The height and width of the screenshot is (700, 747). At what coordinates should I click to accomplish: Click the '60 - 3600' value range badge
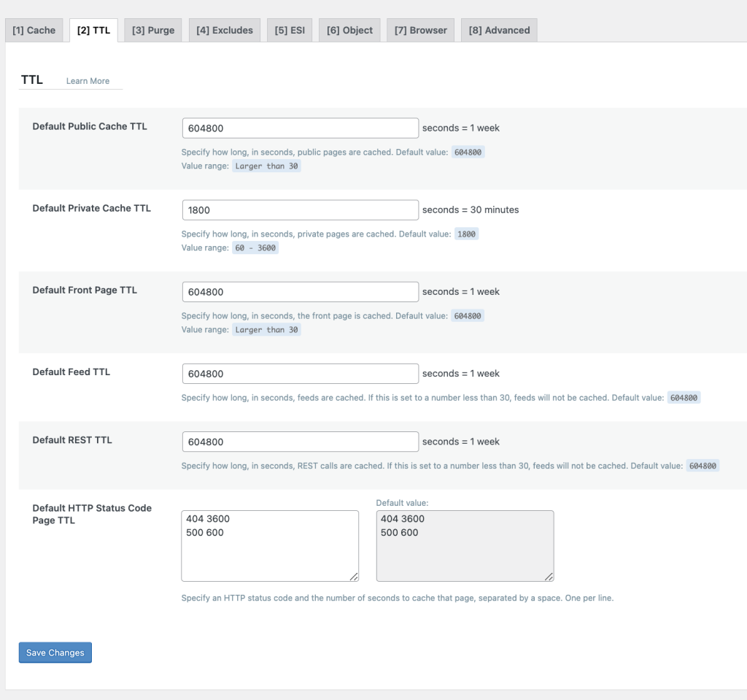[x=255, y=247]
